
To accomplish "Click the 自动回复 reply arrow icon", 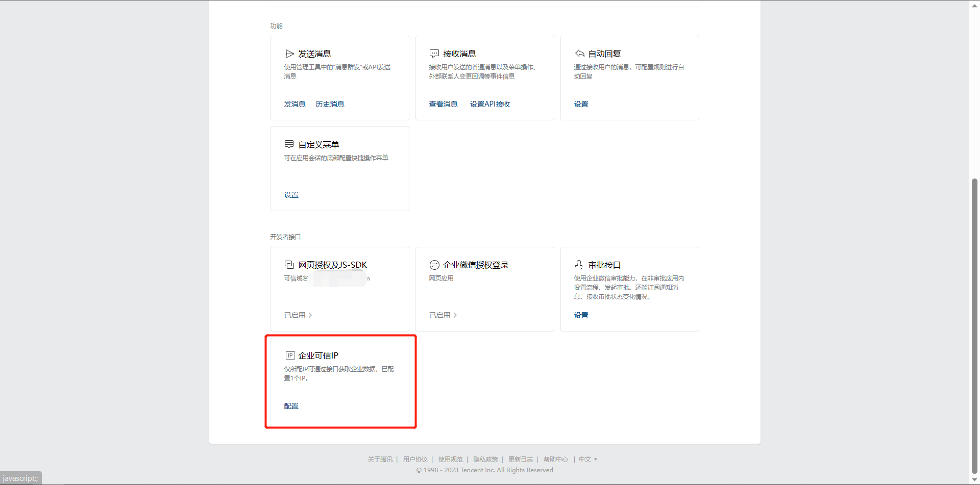I will point(579,54).
